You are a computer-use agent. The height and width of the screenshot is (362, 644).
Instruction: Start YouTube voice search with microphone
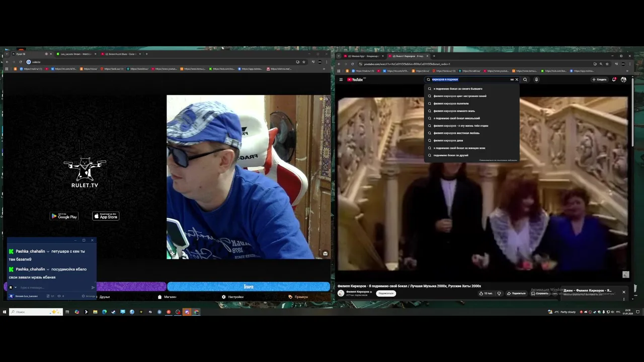536,79
